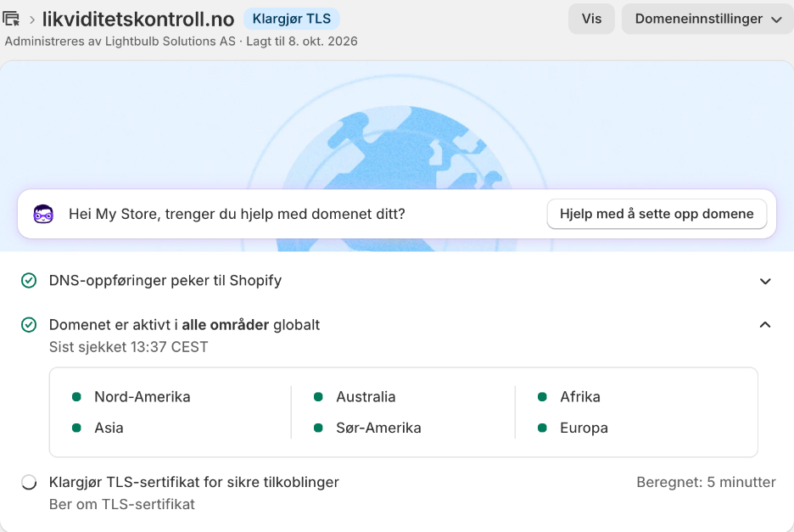
Task: Click 'Ber om TLS-sertifikat' status text
Action: coord(122,505)
